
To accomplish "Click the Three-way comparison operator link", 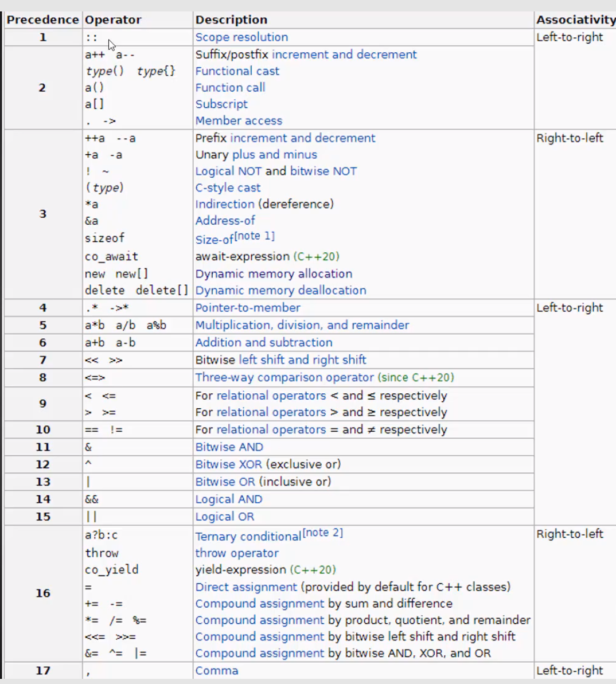I will (x=284, y=378).
